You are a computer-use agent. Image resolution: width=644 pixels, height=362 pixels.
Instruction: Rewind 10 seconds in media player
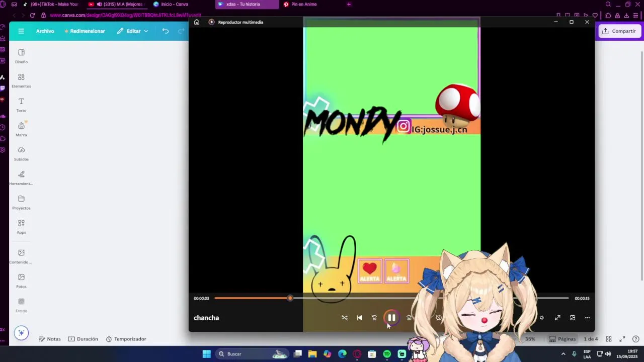[x=374, y=318]
